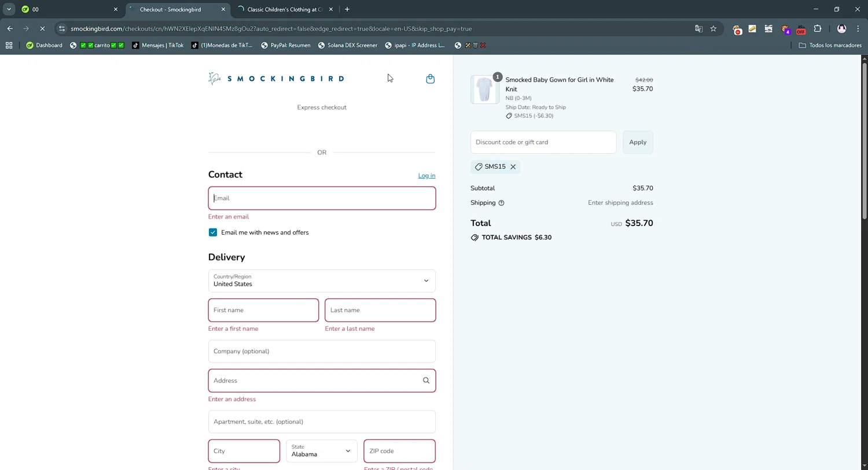This screenshot has height=470, width=868.
Task: Open Dashboard bookmark
Action: click(x=44, y=45)
